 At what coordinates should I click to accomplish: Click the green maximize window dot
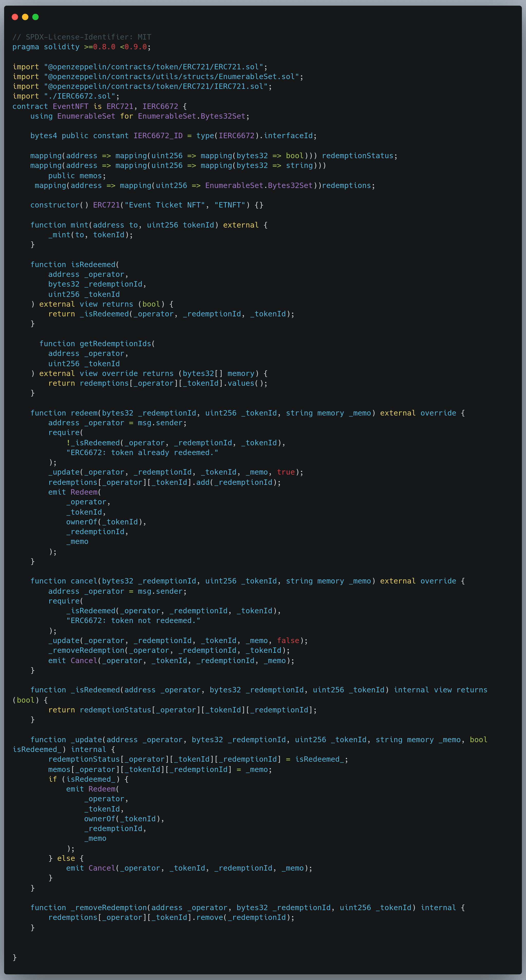35,17
